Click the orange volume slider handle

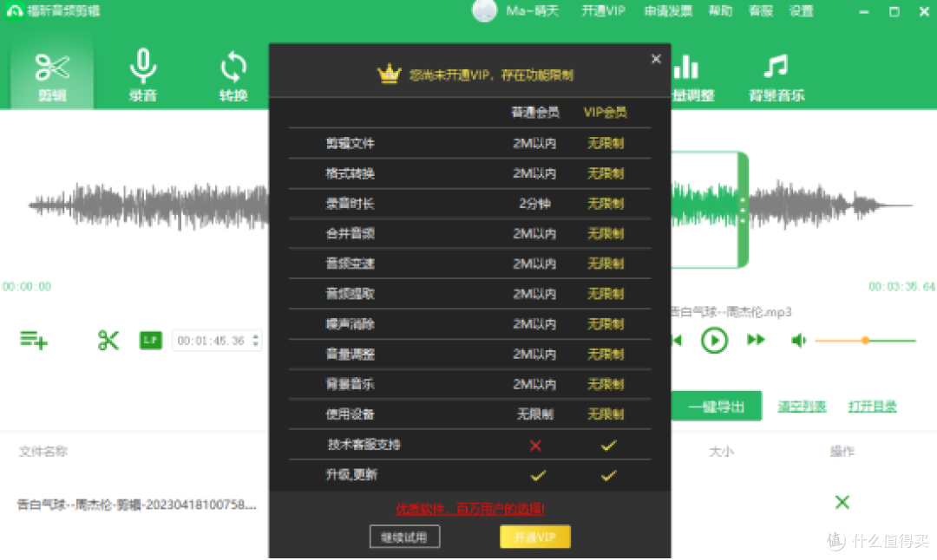(865, 341)
